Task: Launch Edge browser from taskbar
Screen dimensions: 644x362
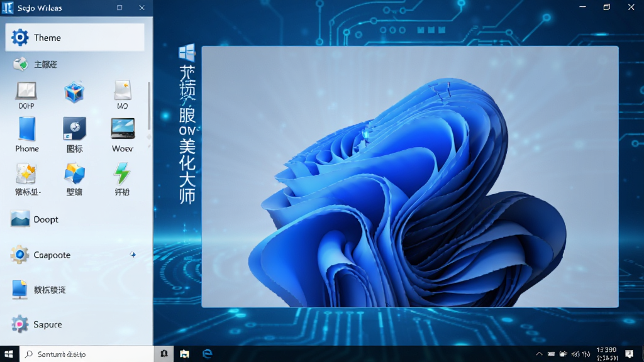Action: pos(208,354)
